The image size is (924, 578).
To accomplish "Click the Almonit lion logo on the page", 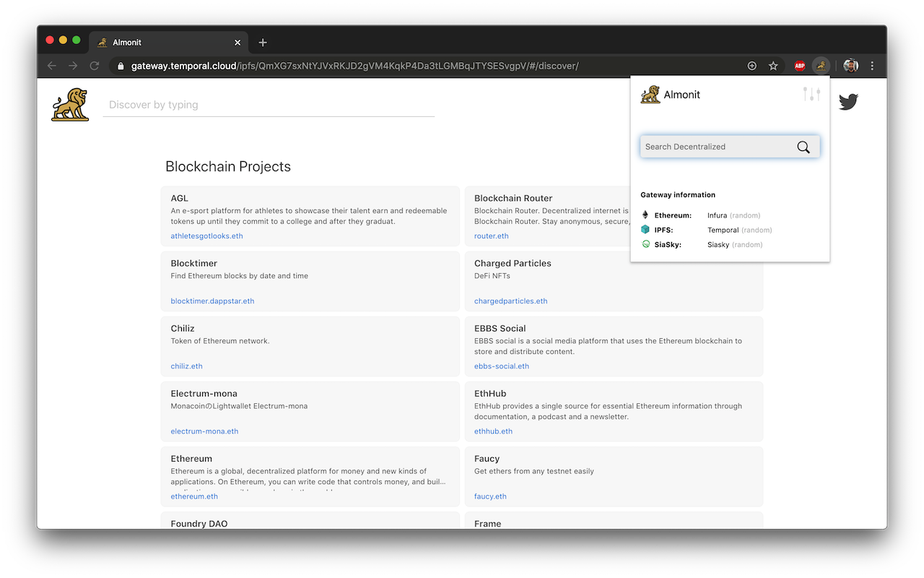I will [x=70, y=105].
